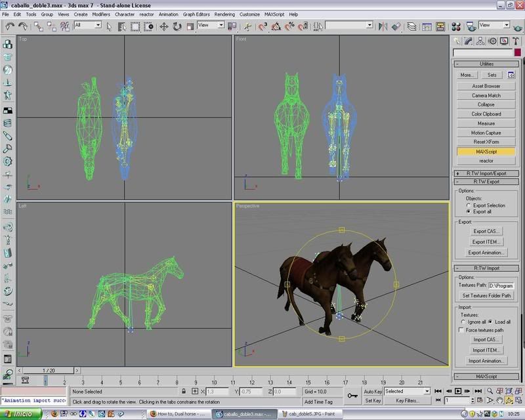Image resolution: width=525 pixels, height=420 pixels.
Task: Toggle the Set Key button
Action: [x=373, y=400]
